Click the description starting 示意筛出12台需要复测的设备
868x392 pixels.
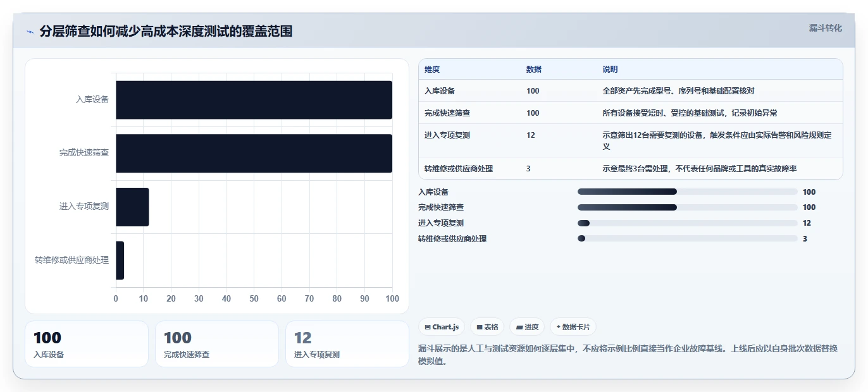pyautogui.click(x=717, y=141)
